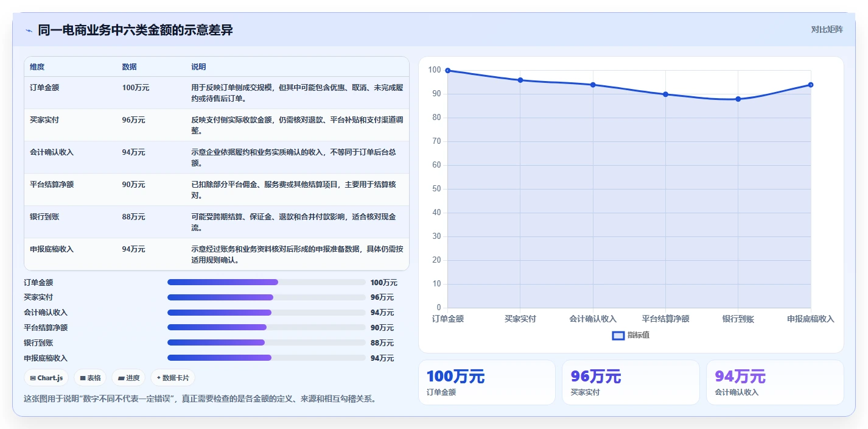Click the 维度 column header in the table
Screen dimensions: 868x429
(37, 67)
